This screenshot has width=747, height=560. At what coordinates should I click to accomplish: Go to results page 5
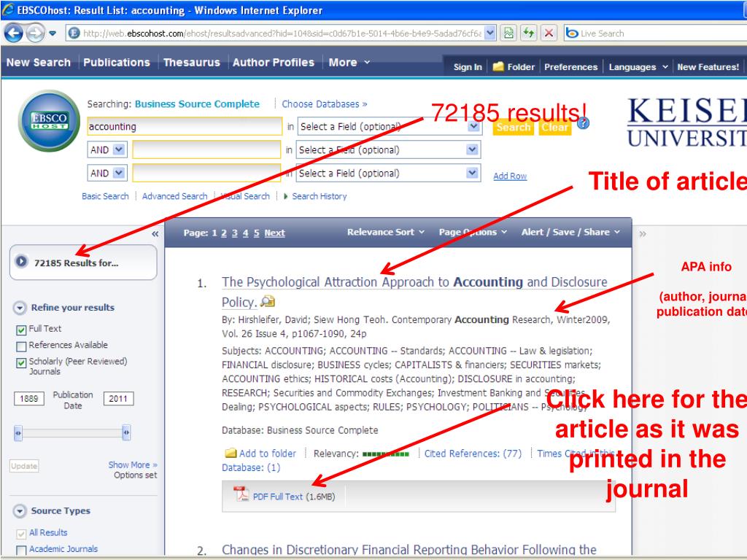(x=256, y=233)
